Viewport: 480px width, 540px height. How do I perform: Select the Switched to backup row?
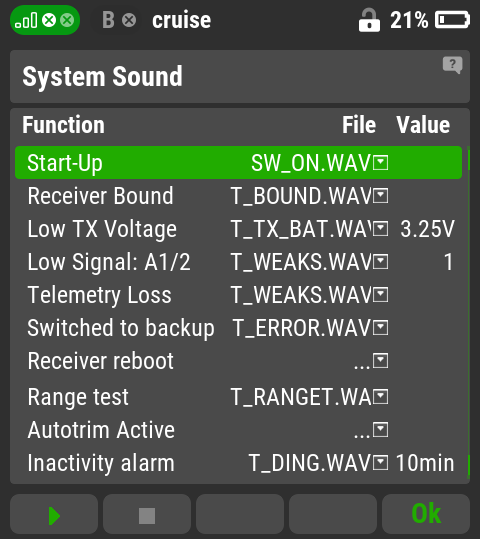[x=239, y=328]
